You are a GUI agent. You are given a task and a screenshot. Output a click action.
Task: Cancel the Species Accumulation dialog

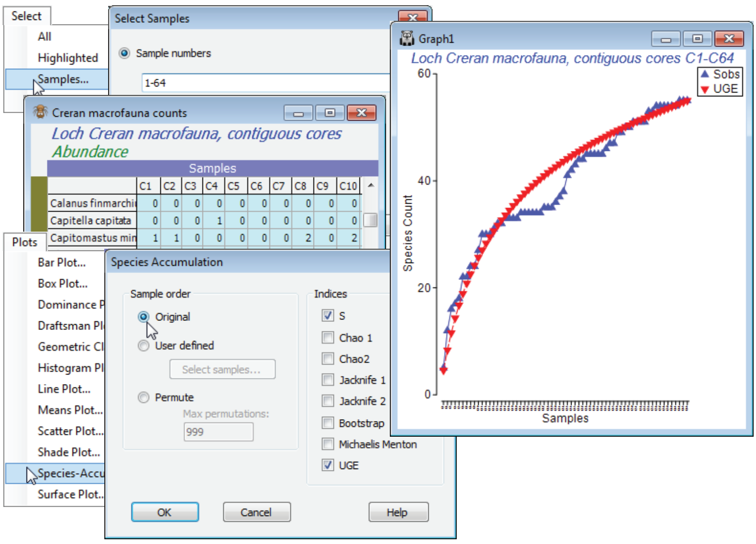click(256, 512)
